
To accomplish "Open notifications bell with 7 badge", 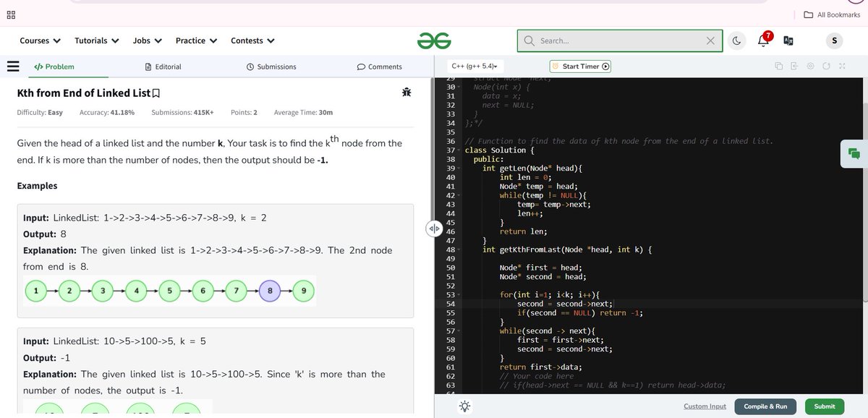I will (x=764, y=40).
